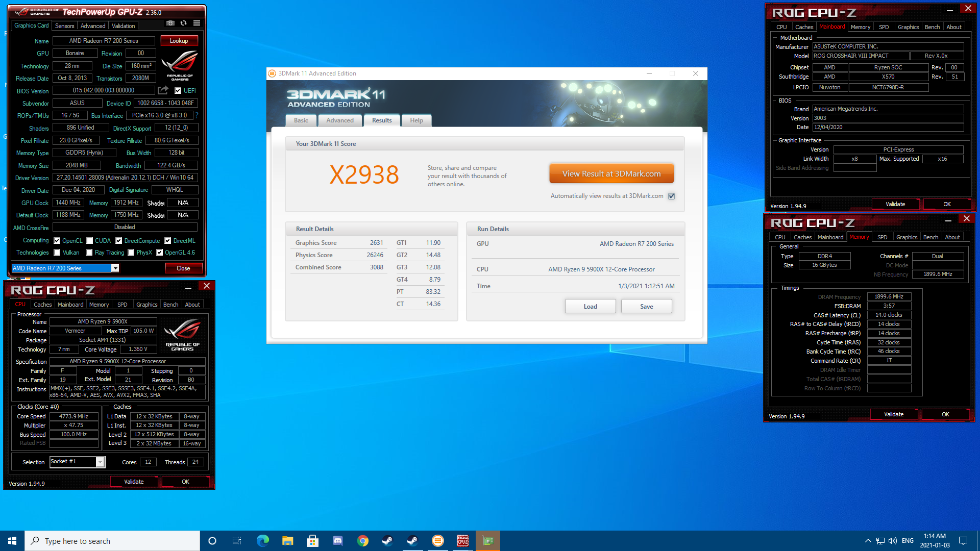Click the Load button in Run Details
The height and width of the screenshot is (551, 980).
click(590, 307)
